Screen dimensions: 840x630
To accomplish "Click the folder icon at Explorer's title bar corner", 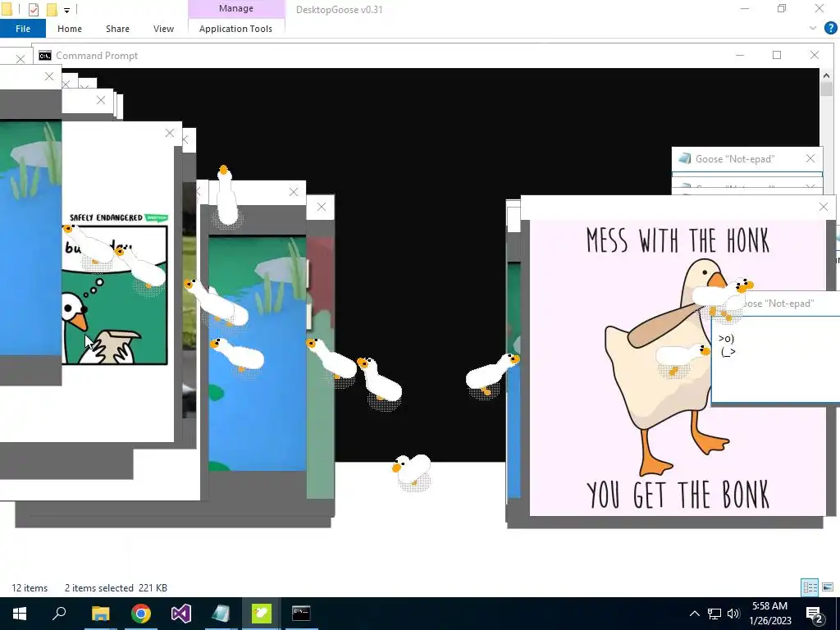I will pyautogui.click(x=7, y=9).
